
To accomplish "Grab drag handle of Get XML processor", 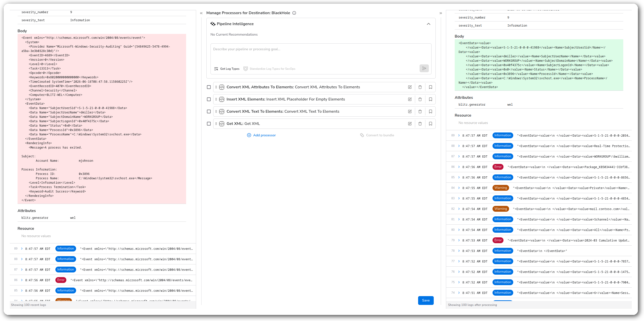I will pyautogui.click(x=216, y=123).
